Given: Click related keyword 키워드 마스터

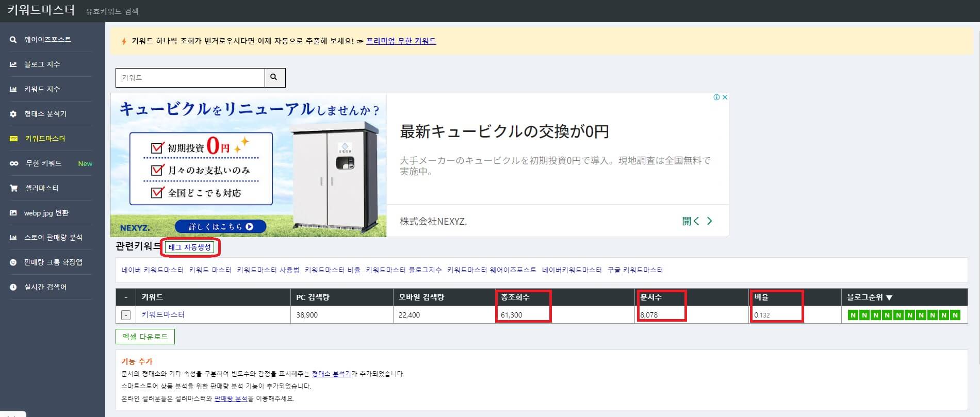Looking at the screenshot, I should pyautogui.click(x=210, y=270).
